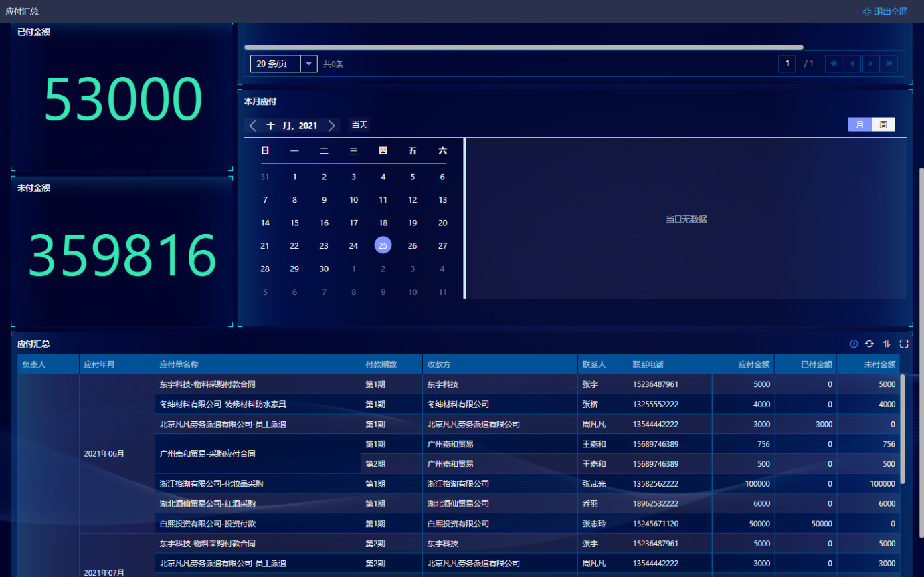Switch calendar to 周 view
The width and height of the screenshot is (924, 577).
pyautogui.click(x=883, y=125)
